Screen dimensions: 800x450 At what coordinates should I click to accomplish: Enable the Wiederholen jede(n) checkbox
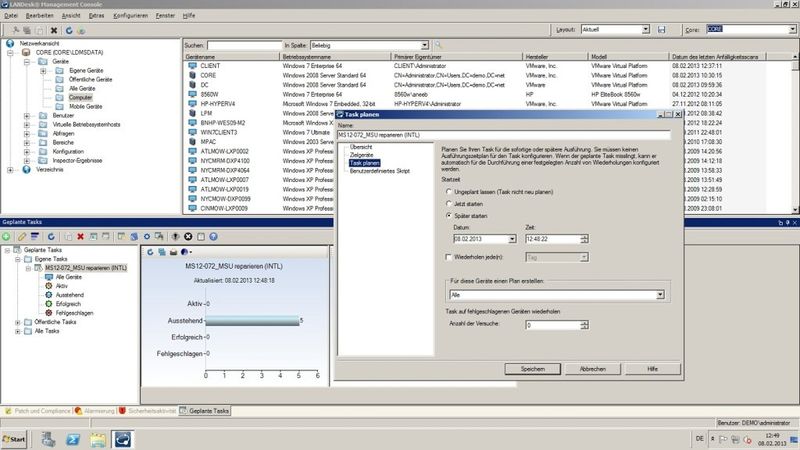449,257
